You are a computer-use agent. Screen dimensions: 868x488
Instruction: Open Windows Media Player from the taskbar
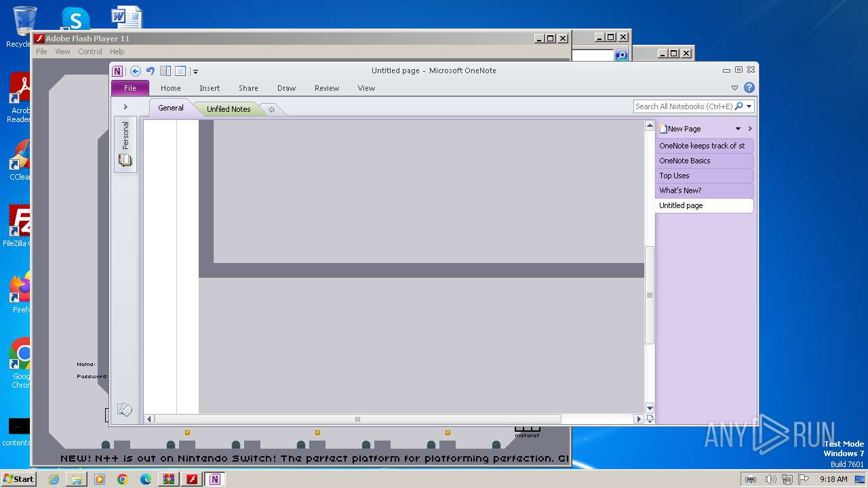pos(100,479)
